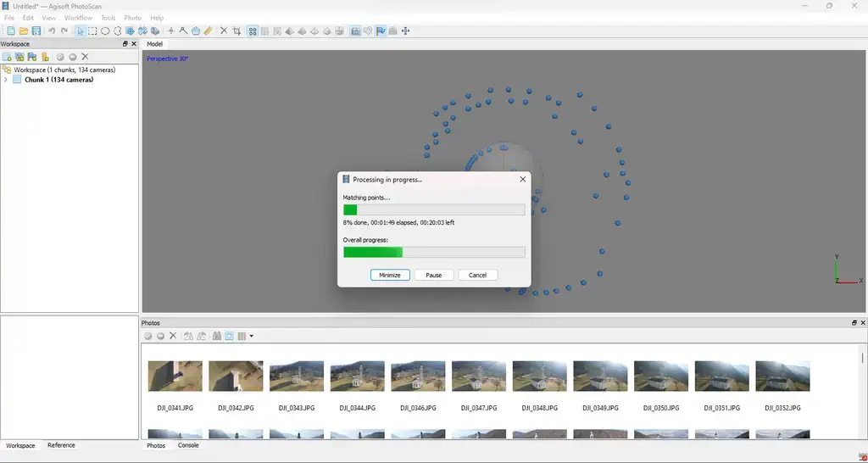Image resolution: width=868 pixels, height=463 pixels.
Task: Select the Rectangle Selection tool
Action: click(93, 31)
